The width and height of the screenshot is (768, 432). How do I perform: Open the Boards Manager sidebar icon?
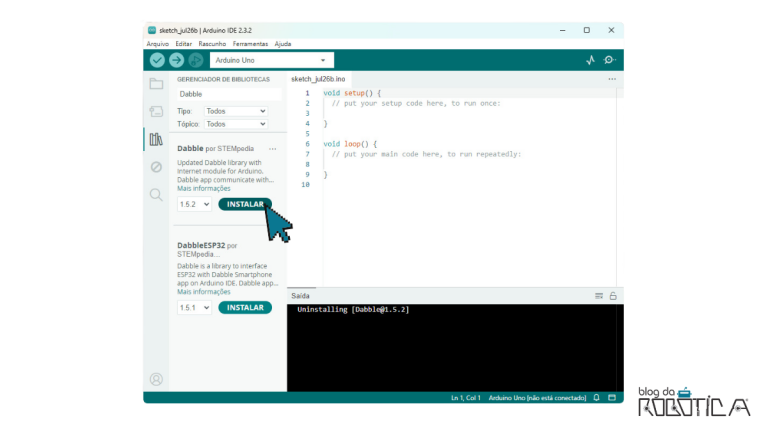156,111
